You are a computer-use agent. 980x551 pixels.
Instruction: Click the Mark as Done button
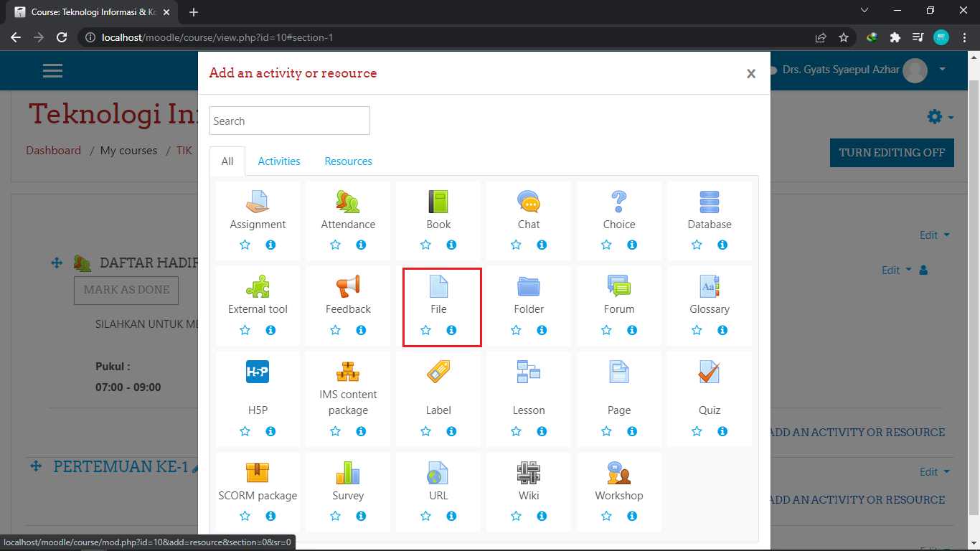(126, 290)
